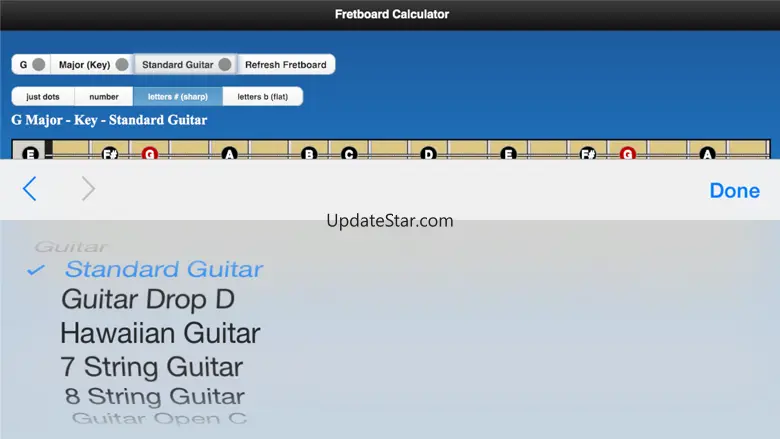Open the Major (Key) scale dropdown
Image resolution: width=780 pixels, height=439 pixels.
tap(92, 65)
